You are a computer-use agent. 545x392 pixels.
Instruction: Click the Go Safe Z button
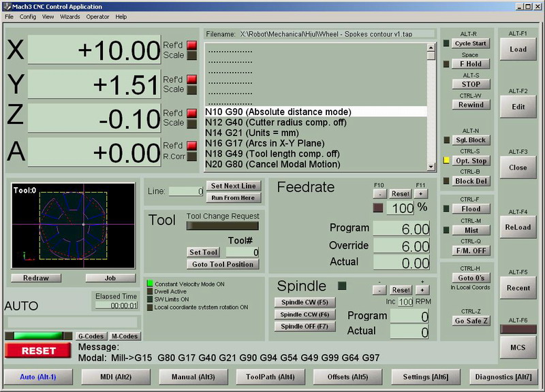(x=471, y=321)
